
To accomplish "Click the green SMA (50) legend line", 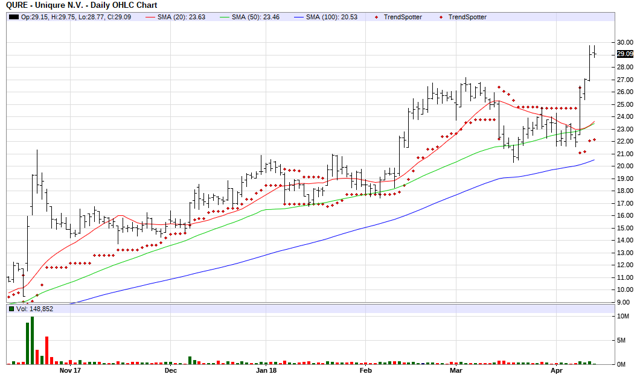I will click(x=224, y=17).
